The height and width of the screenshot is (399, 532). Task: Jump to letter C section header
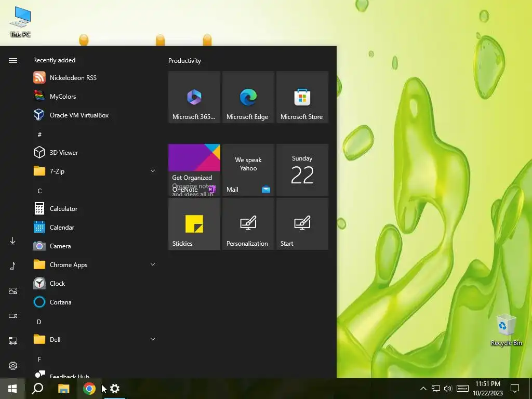(x=39, y=191)
